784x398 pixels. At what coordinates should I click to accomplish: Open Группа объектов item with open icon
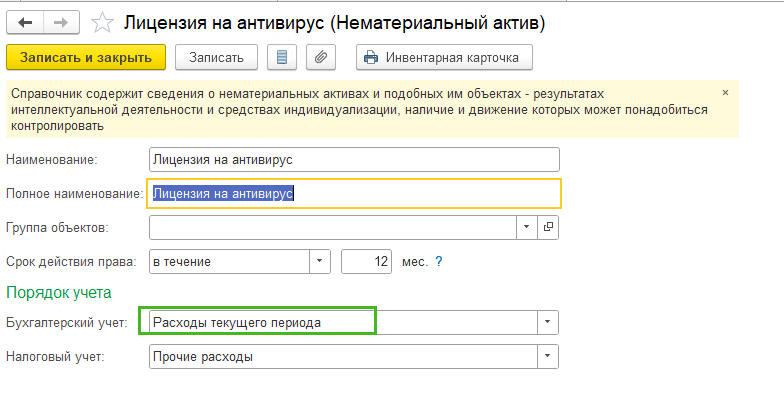tap(548, 228)
